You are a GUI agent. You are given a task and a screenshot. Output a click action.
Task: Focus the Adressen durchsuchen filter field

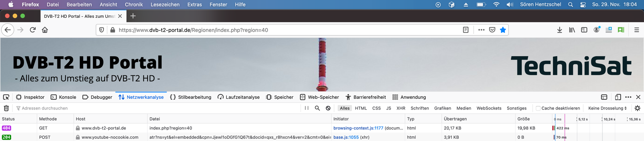tap(158, 108)
